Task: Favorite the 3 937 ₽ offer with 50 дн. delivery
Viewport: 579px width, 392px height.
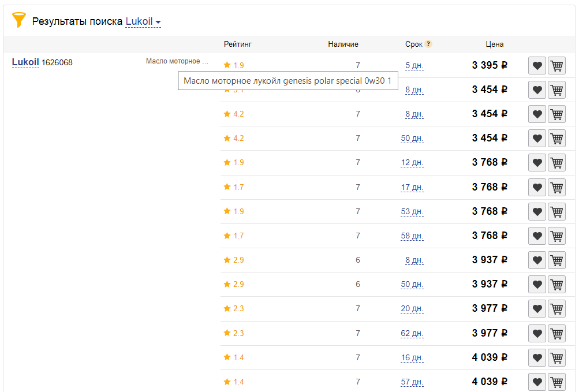Action: 537,285
